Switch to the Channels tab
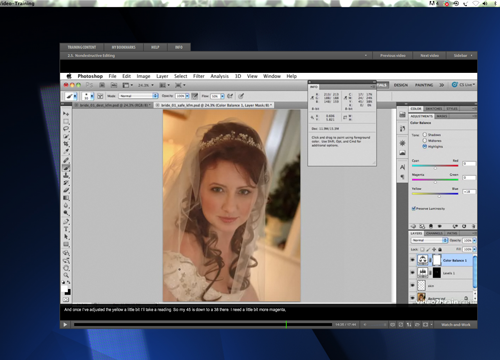Image resolution: width=500 pixels, height=360 pixels. tap(434, 233)
